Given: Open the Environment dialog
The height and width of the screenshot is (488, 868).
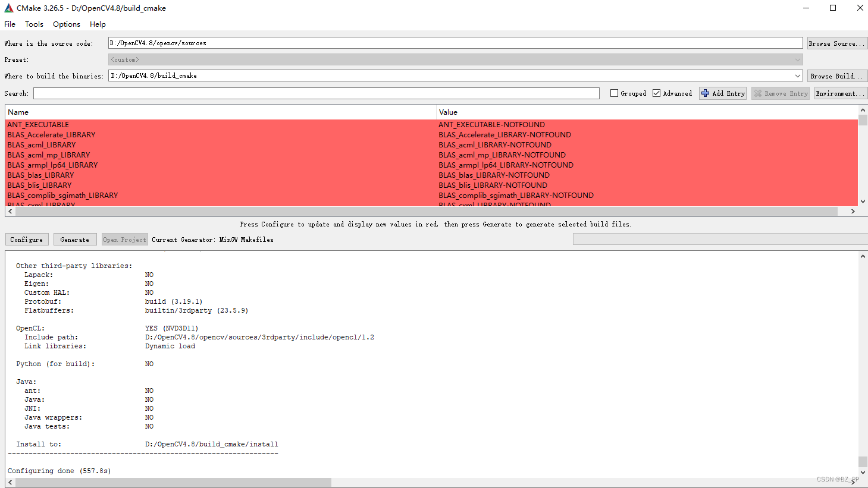Looking at the screenshot, I should tap(840, 93).
